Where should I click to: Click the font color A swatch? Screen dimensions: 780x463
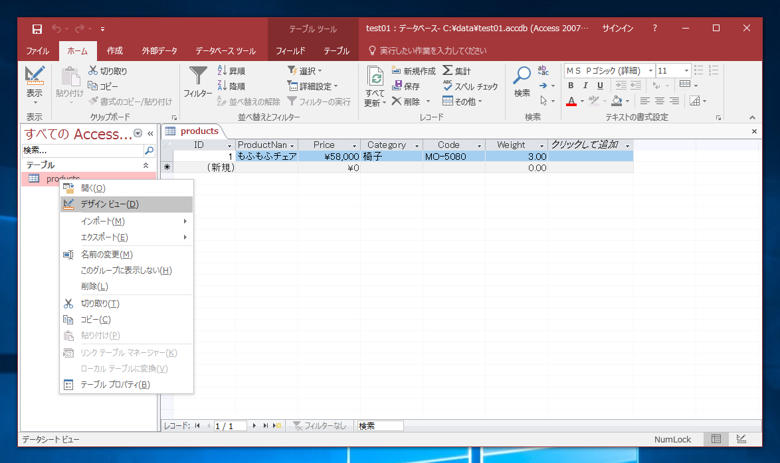click(571, 101)
